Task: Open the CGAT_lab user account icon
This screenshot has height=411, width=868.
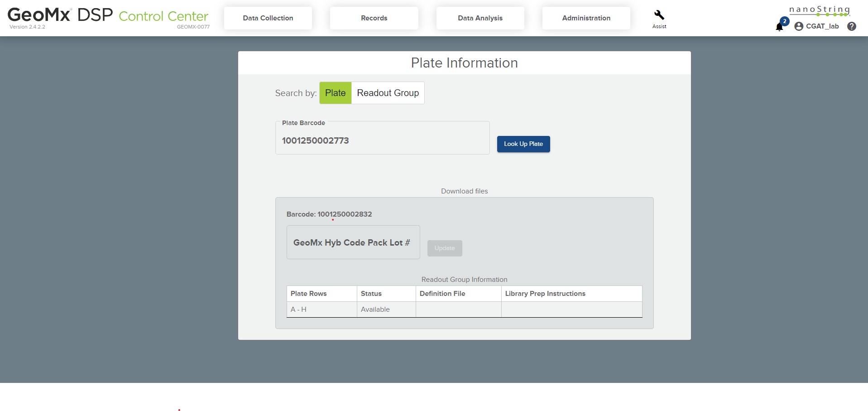Action: tap(799, 26)
